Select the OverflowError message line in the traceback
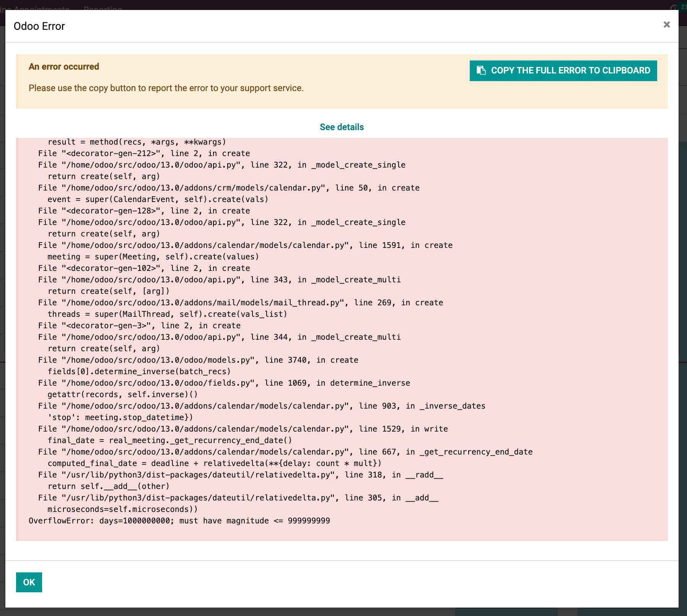 click(x=179, y=520)
